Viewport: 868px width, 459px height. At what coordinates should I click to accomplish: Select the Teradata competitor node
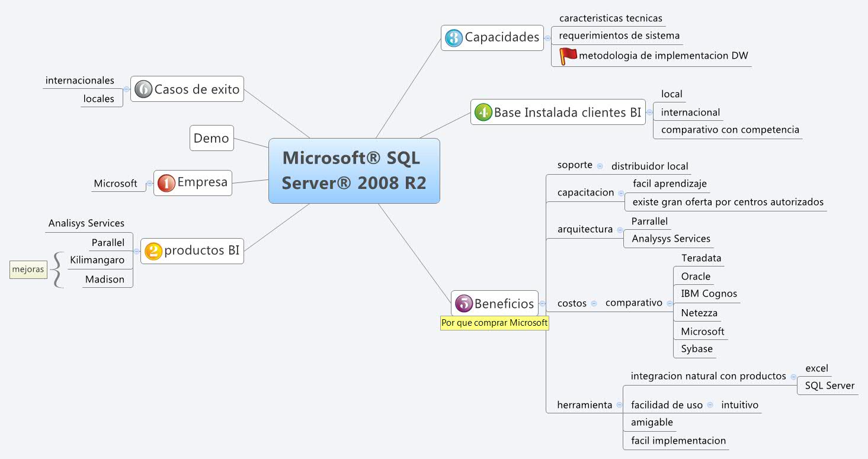click(x=702, y=258)
